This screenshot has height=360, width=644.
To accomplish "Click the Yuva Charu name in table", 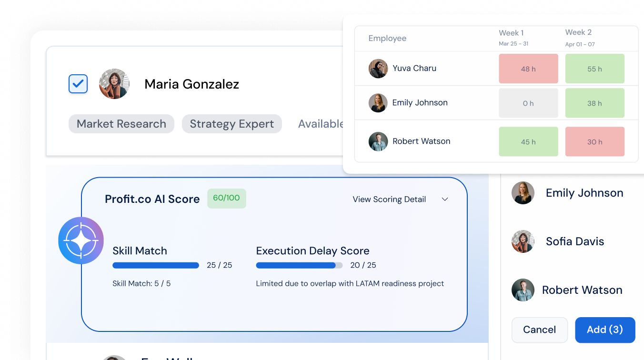I will point(414,68).
